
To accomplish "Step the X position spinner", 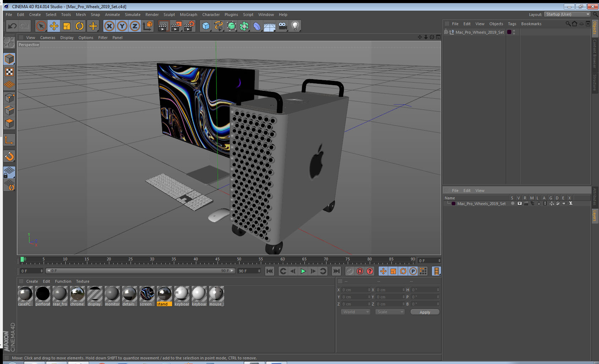I will (x=369, y=290).
